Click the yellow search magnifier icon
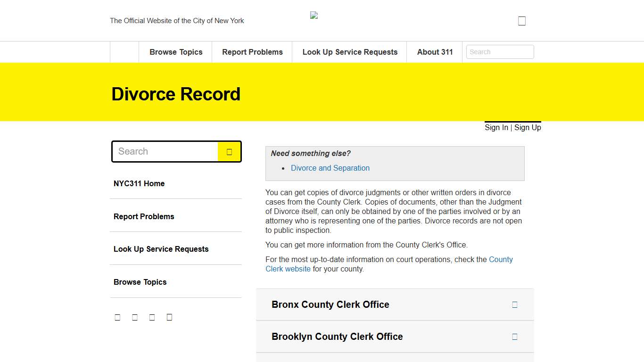This screenshot has height=362, width=644. [x=230, y=151]
